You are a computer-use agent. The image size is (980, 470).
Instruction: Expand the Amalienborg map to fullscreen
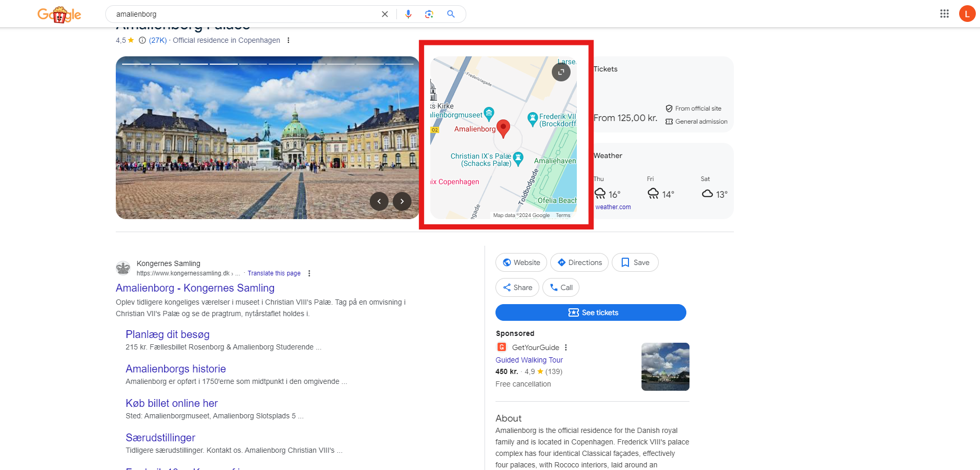(561, 72)
